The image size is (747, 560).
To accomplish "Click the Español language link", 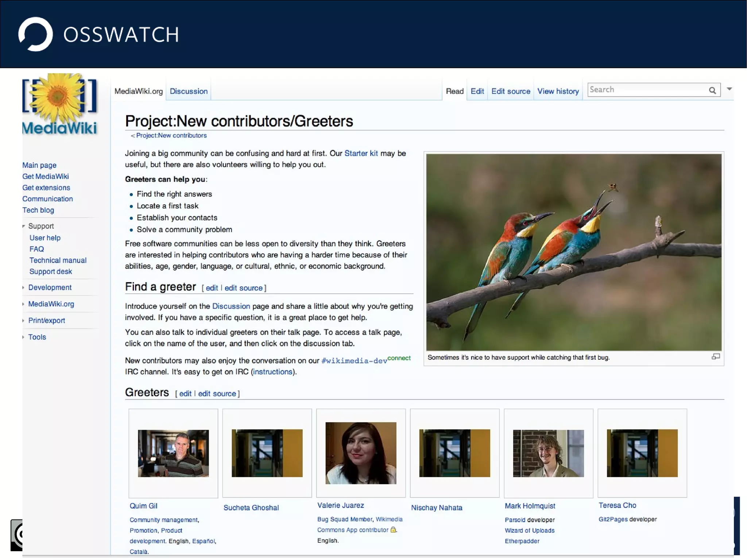I will pos(204,541).
